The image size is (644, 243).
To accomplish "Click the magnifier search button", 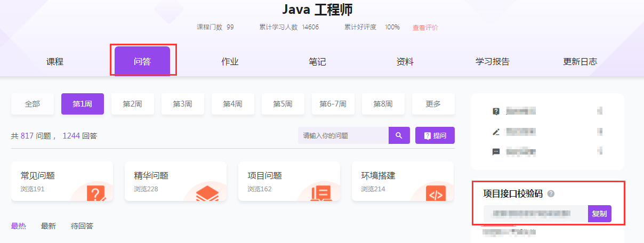I will tap(399, 135).
